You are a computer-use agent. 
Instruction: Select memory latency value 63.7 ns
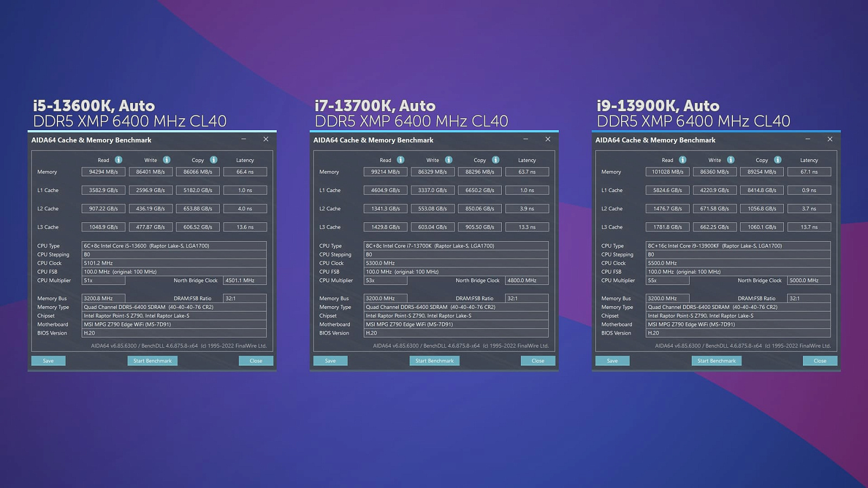click(x=527, y=172)
